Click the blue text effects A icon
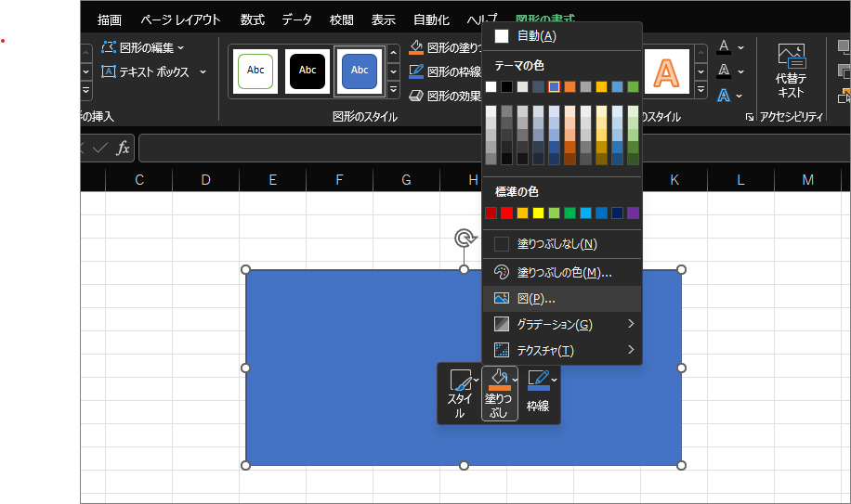The height and width of the screenshot is (504, 851). 724,96
